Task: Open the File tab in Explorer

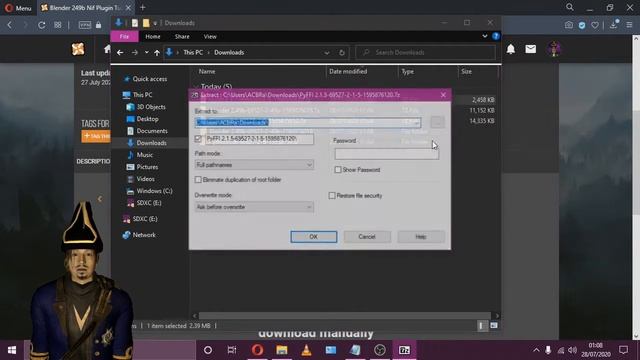Action: tap(124, 37)
